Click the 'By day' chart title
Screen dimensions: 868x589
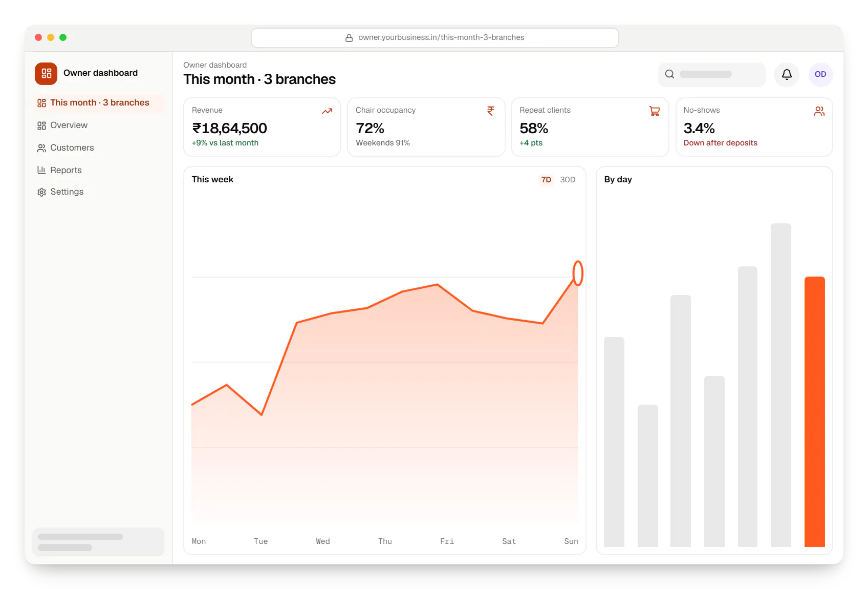point(618,180)
